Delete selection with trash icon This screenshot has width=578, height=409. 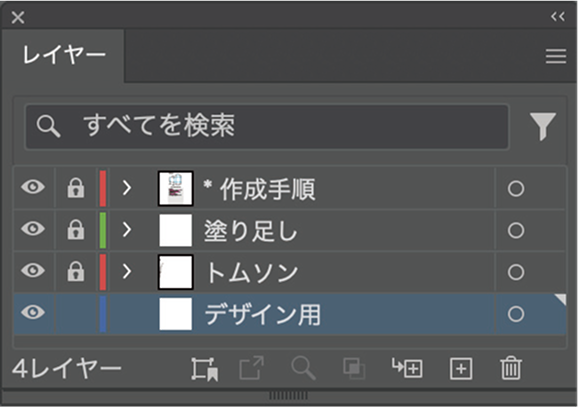511,368
